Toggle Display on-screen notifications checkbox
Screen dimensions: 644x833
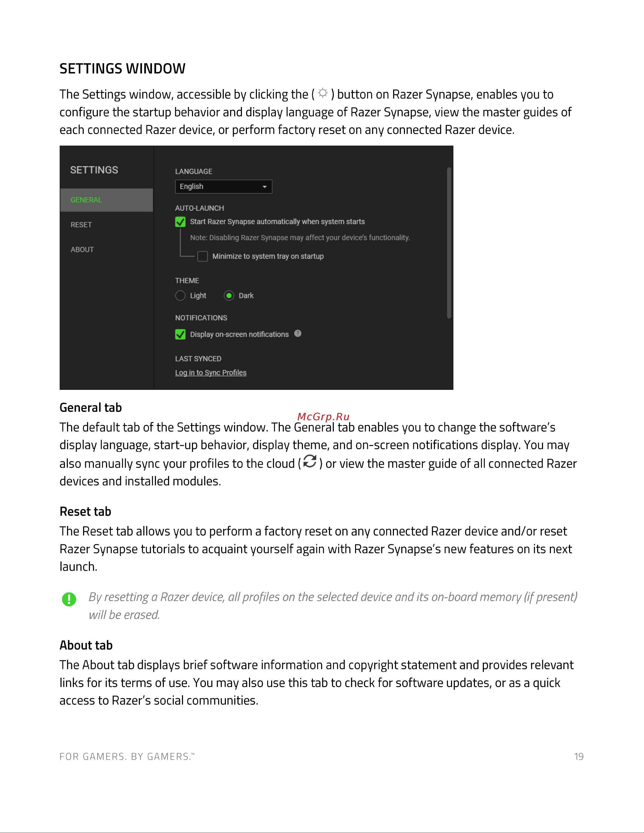[180, 334]
